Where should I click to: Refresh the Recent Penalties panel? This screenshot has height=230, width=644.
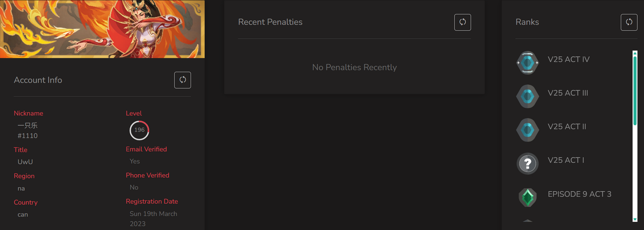(462, 22)
